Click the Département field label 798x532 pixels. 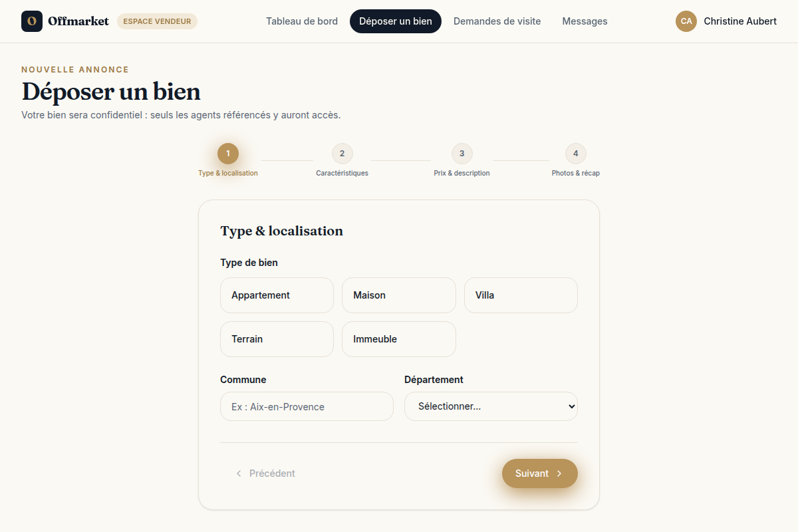434,380
